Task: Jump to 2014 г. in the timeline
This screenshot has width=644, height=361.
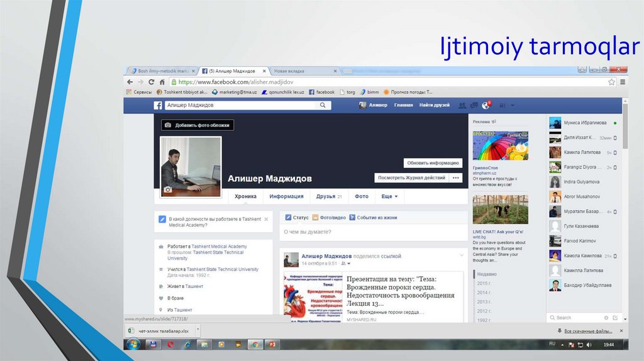Action: tap(484, 293)
